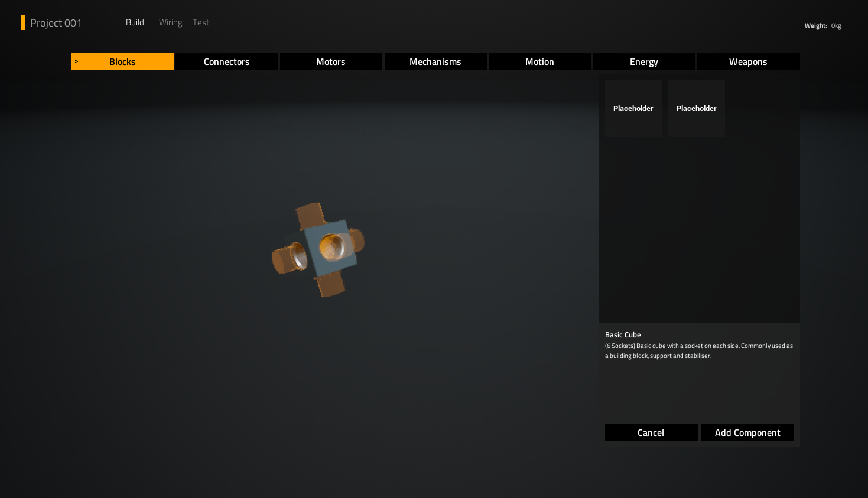Select the left Placeholder component tile
Image resolution: width=868 pixels, height=498 pixels.
tap(633, 108)
